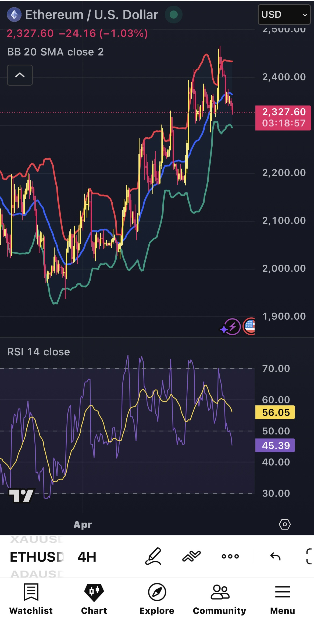Screen dimensions: 314x644
Task: Tap the green market status dot
Action: (174, 15)
